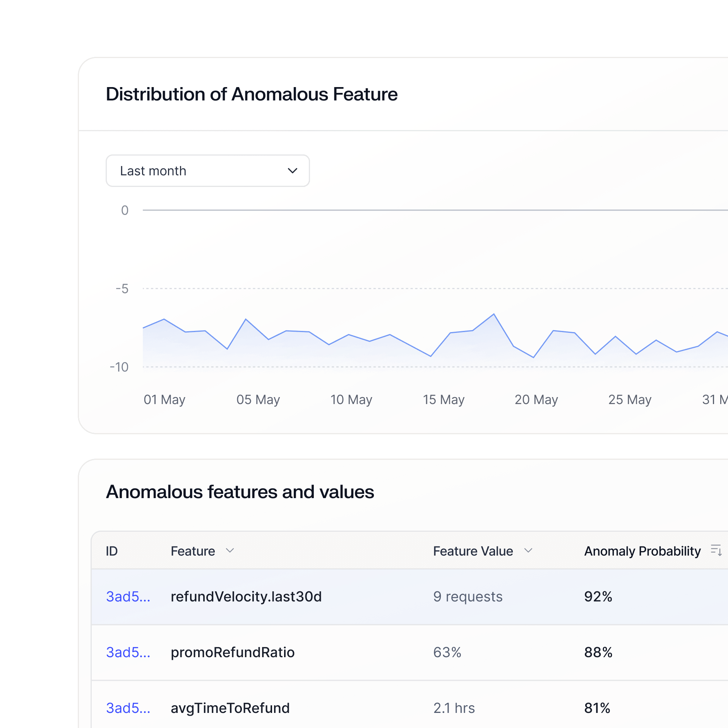Viewport: 728px width, 728px height.
Task: Expand the Feature column filter chevron
Action: (x=230, y=551)
